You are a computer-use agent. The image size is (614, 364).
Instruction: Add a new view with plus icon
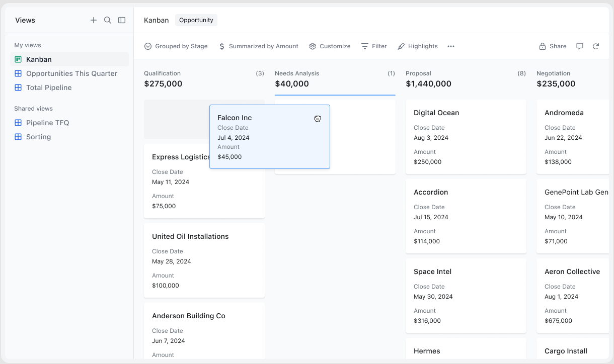pyautogui.click(x=94, y=20)
